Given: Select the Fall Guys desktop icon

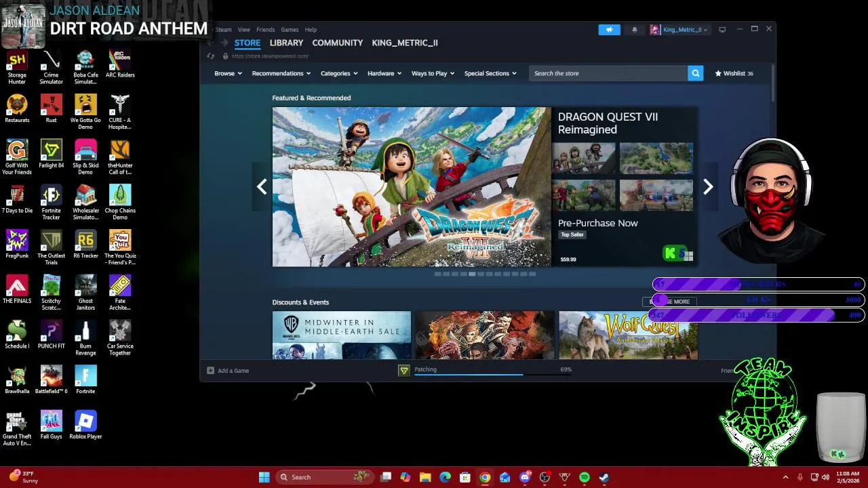Looking at the screenshot, I should [x=51, y=425].
